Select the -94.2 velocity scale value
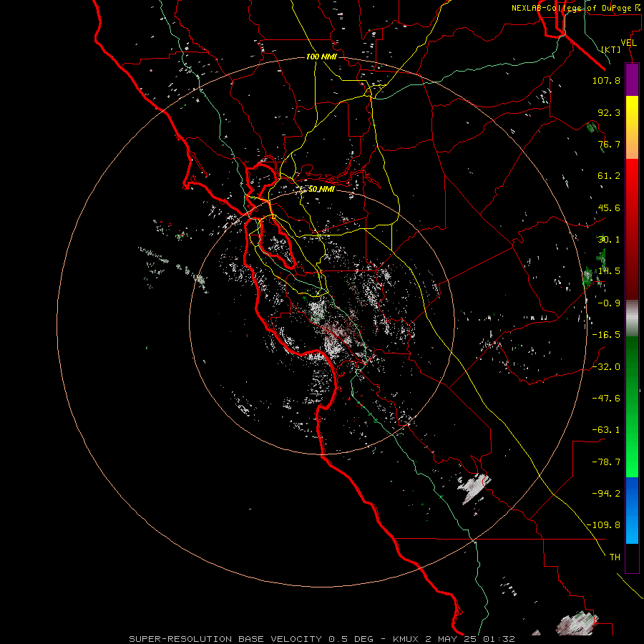 (x=606, y=493)
